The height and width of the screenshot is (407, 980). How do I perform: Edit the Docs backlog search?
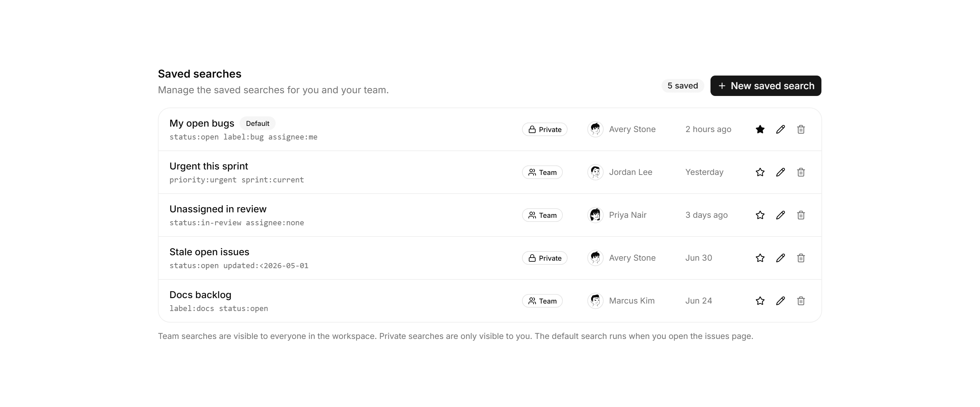click(780, 301)
